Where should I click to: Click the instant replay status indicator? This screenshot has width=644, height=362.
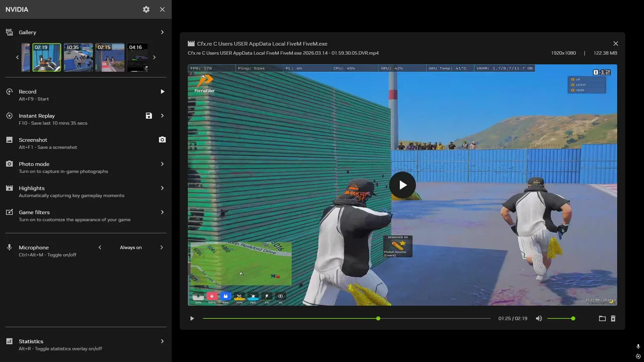(638, 356)
